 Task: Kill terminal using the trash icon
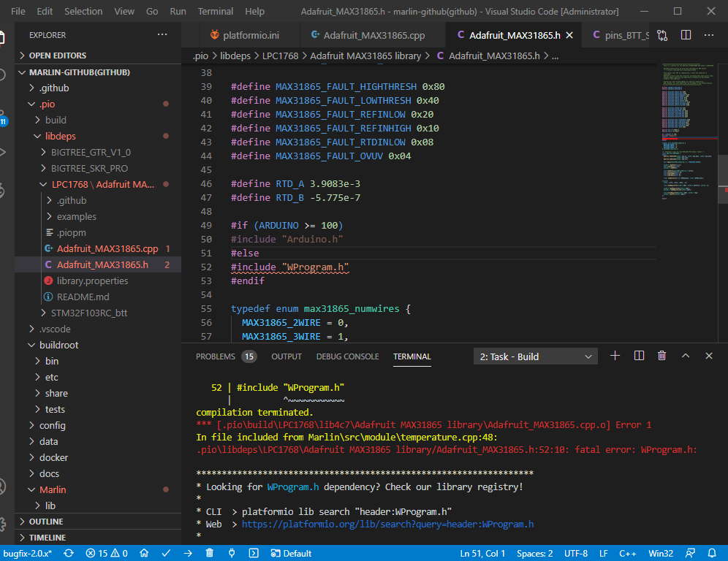661,356
